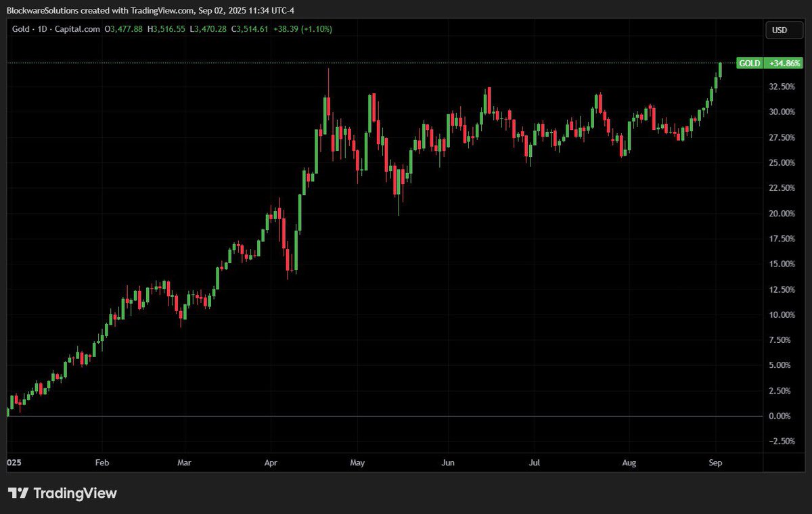Select the GOLD price label on the right axis
Image resolution: width=812 pixels, height=514 pixels.
point(749,63)
